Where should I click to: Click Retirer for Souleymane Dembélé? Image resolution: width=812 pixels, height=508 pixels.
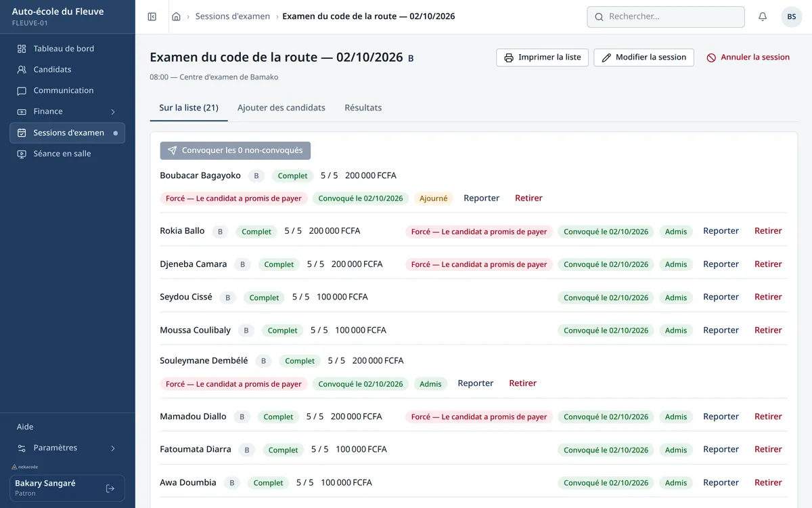pyautogui.click(x=522, y=383)
